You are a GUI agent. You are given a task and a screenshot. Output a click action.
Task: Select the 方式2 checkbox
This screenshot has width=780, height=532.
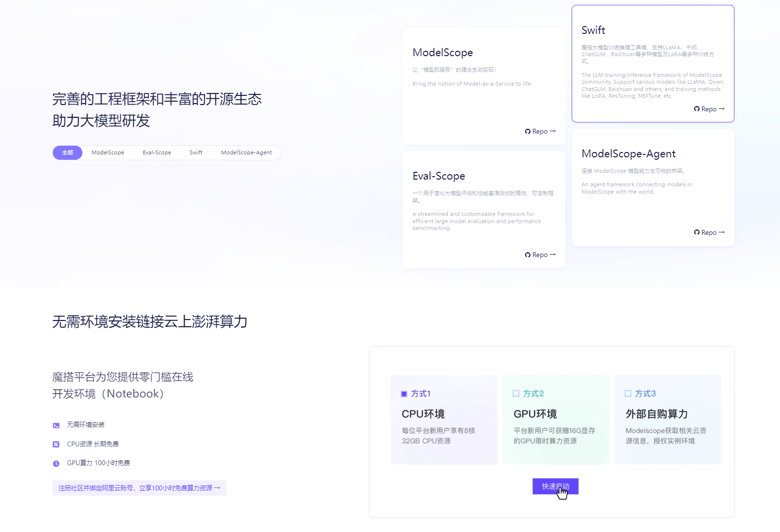[x=516, y=394]
